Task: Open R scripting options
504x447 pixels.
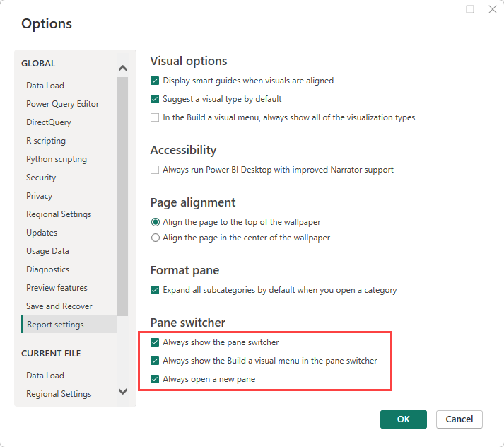Action: (x=46, y=141)
